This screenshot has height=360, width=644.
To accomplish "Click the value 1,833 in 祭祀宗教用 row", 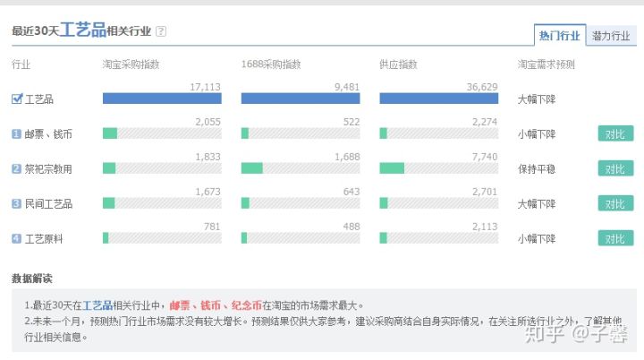I will coord(208,158).
